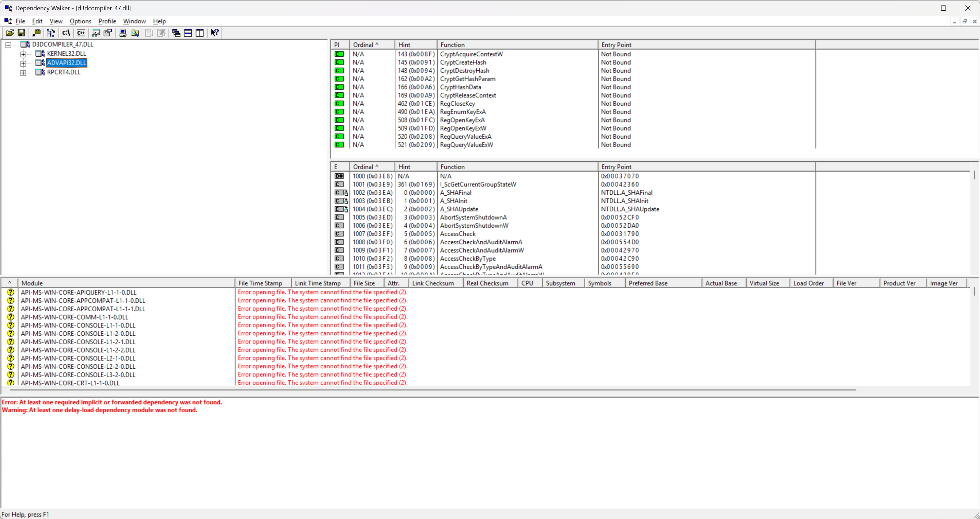
Task: Select the ADVAPI32.DLL module icon
Action: pyautogui.click(x=39, y=63)
